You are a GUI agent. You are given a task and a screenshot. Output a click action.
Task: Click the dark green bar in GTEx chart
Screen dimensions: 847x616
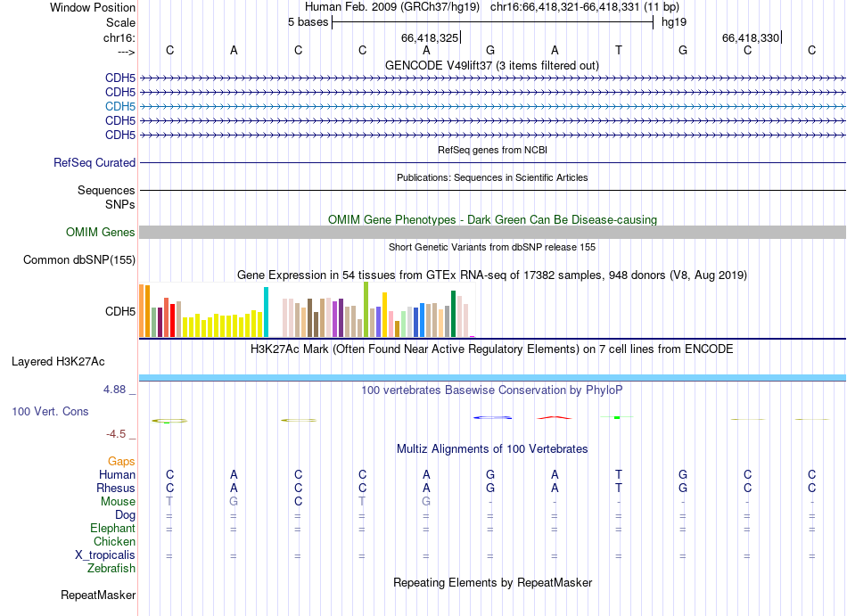453,314
